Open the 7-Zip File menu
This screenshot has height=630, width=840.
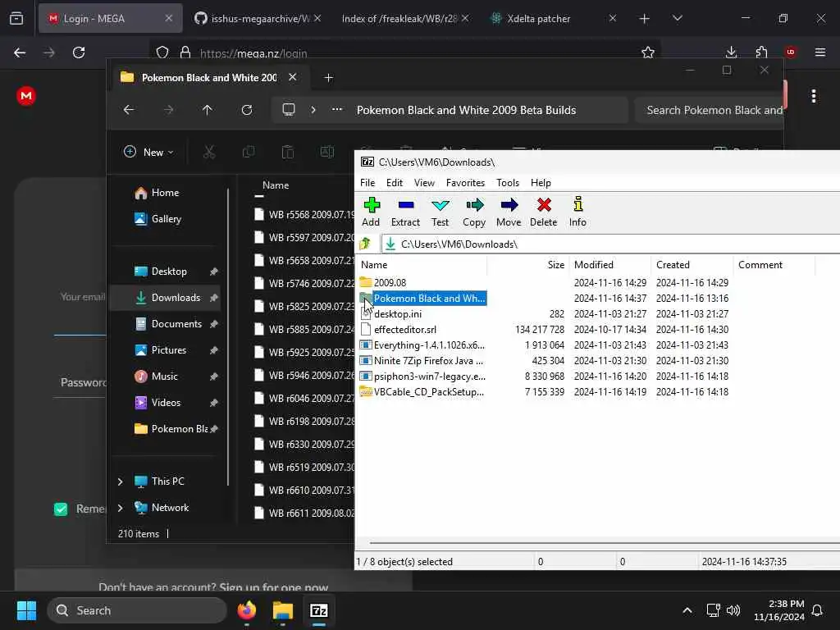coord(367,183)
